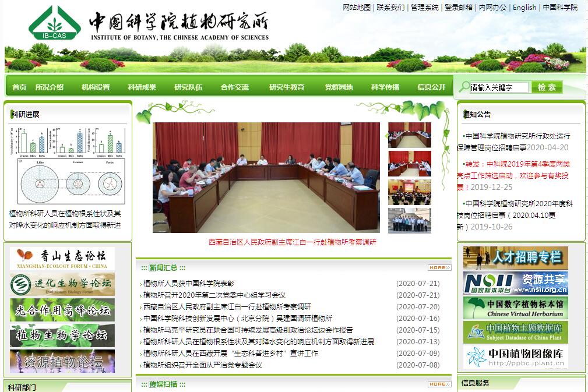Select 首页 in the navigation bar
This screenshot has width=588, height=392.
19,87
